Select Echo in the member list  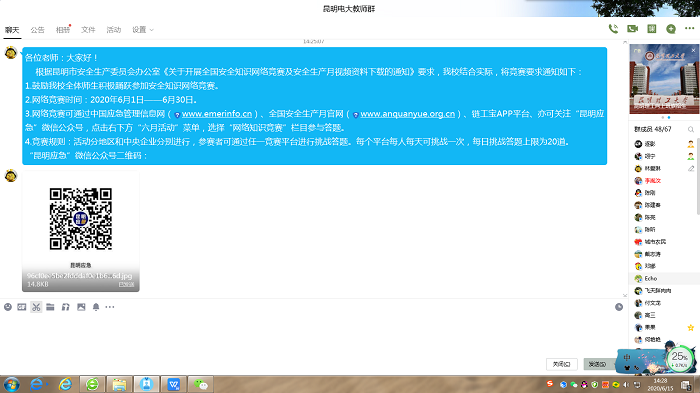pos(664,278)
